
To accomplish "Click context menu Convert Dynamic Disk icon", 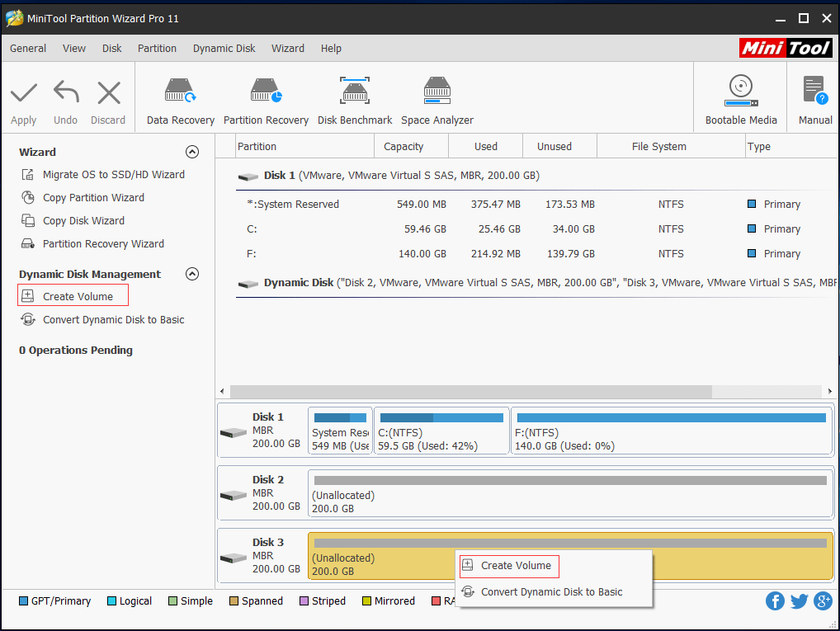I will (x=468, y=591).
